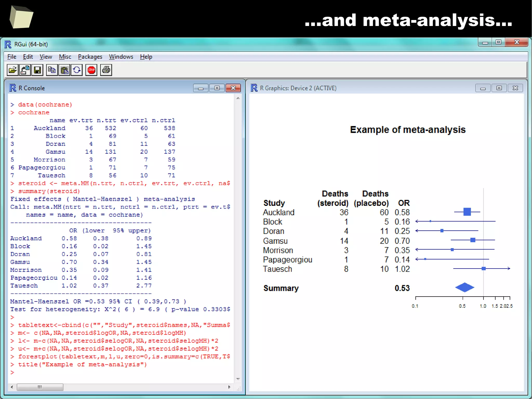Click the console horizontal scrollbar thumb
Viewport: 532px width, 399px height.
pos(40,387)
